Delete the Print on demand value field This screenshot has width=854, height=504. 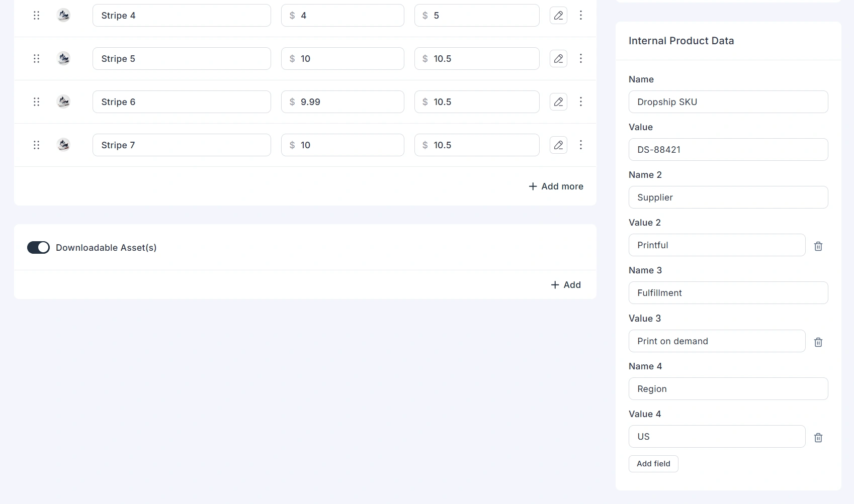click(x=818, y=342)
